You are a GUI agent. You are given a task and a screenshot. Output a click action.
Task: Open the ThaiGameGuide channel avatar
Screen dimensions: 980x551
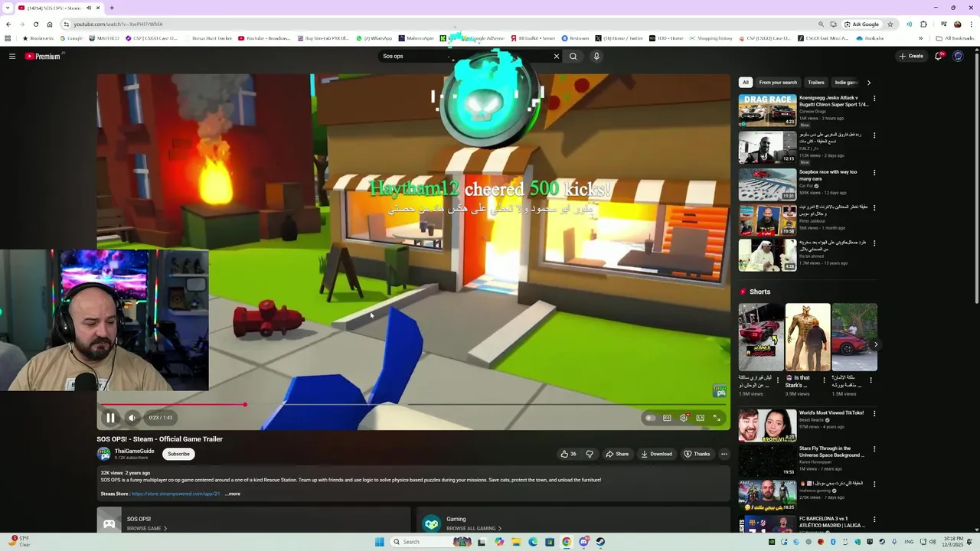(103, 454)
